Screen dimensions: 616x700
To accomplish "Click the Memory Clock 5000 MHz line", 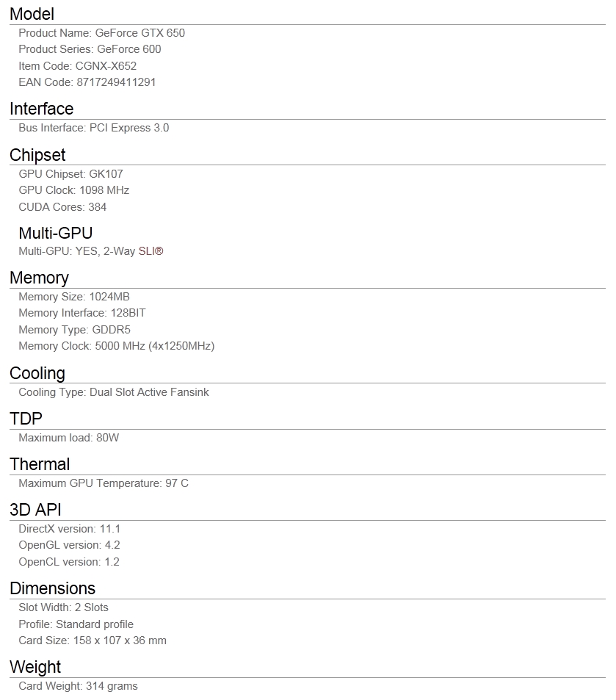I will point(117,346).
